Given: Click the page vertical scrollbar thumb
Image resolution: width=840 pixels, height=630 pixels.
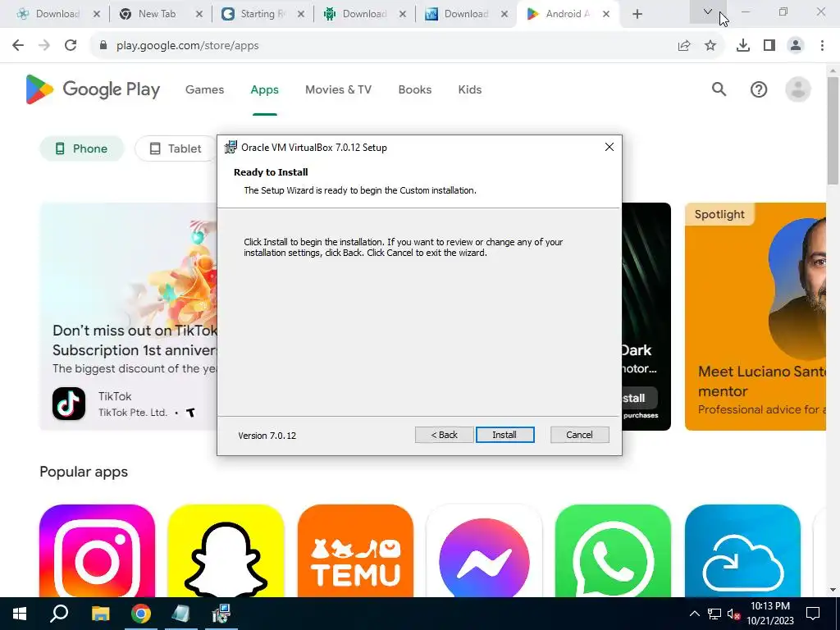Looking at the screenshot, I should click(x=833, y=130).
